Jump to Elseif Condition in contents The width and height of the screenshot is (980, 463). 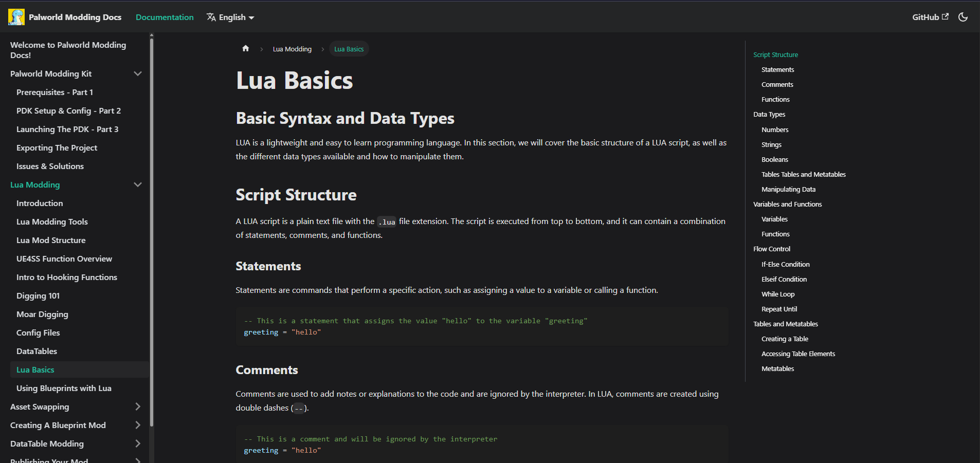click(x=784, y=279)
